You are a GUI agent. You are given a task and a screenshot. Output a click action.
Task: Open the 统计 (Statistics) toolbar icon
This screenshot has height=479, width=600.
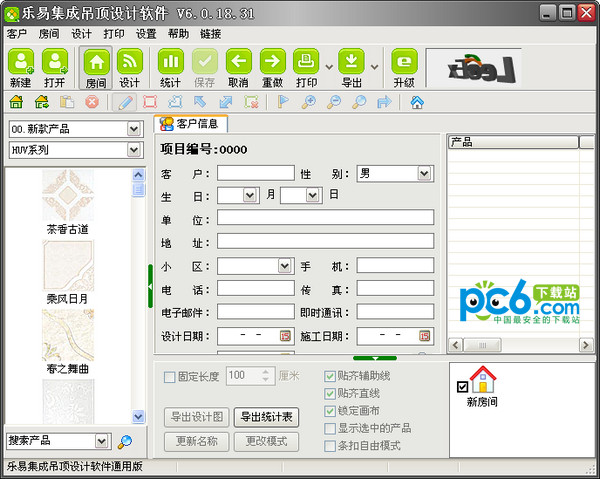point(170,62)
